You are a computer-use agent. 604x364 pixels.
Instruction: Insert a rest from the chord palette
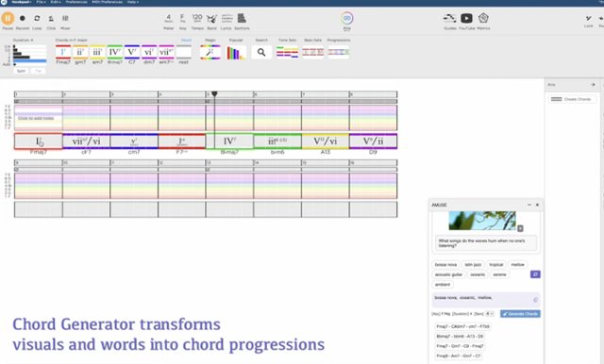184,52
